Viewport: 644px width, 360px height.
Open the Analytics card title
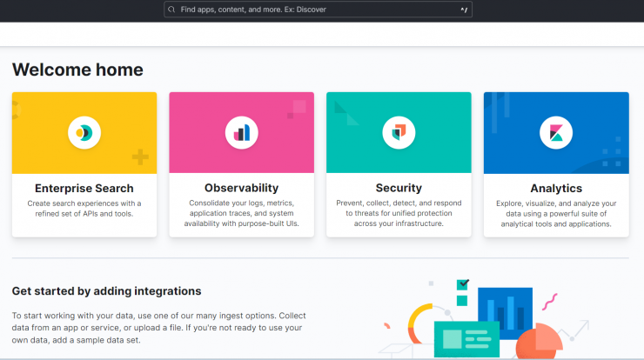(556, 188)
